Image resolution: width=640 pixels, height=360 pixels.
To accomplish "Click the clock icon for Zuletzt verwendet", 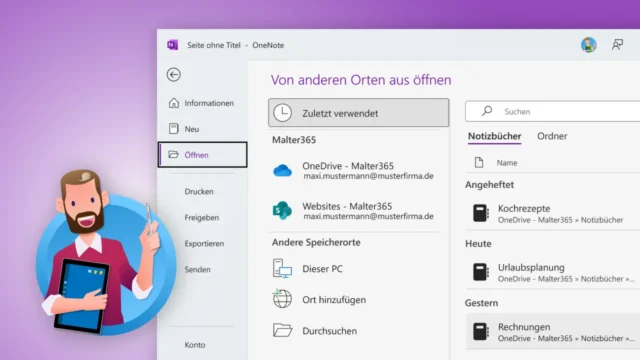I will click(x=282, y=113).
